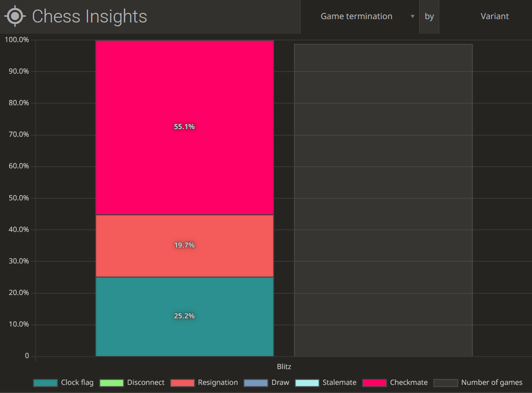532x393 pixels.
Task: Click the 'by' label between dropdowns
Action: (x=429, y=16)
